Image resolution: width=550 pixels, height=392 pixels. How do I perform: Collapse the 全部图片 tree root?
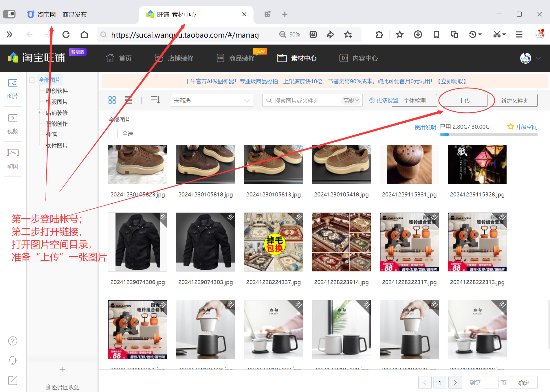[x=32, y=80]
